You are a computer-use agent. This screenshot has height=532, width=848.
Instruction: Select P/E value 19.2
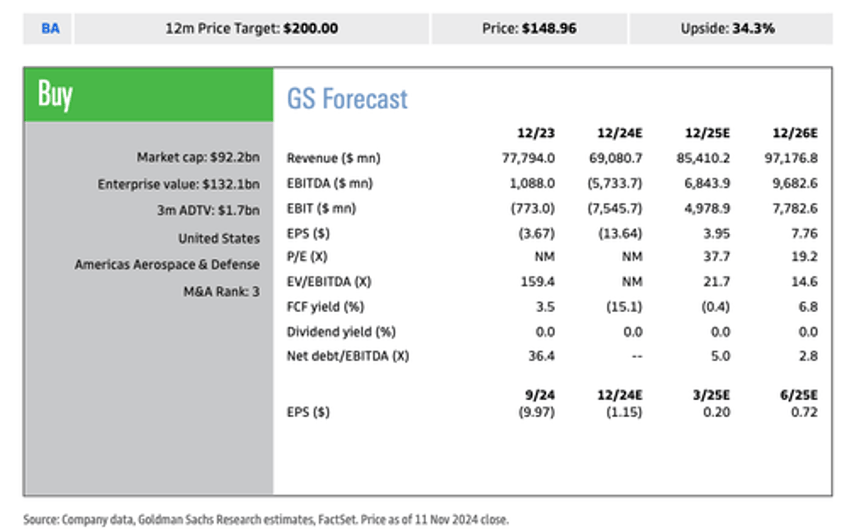[804, 256]
